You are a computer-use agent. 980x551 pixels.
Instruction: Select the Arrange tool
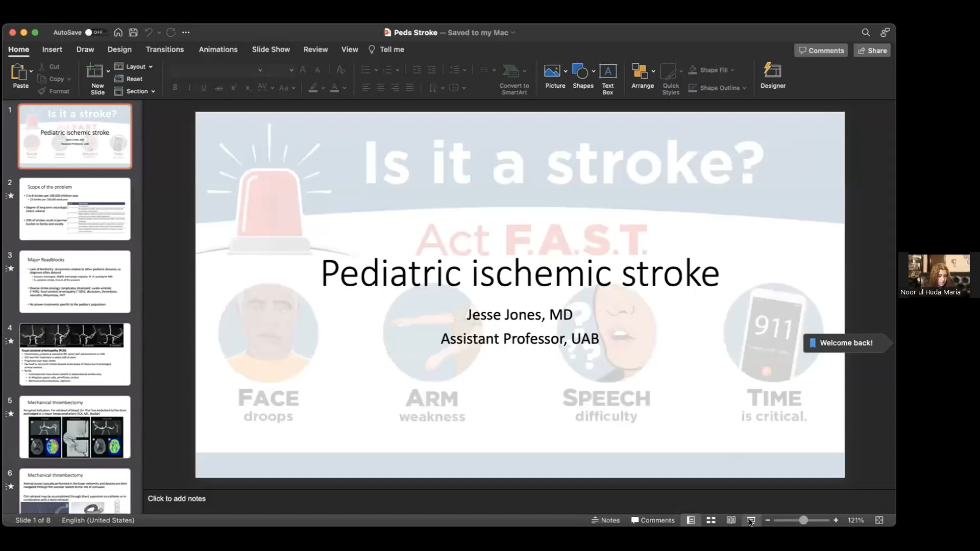pyautogui.click(x=642, y=77)
